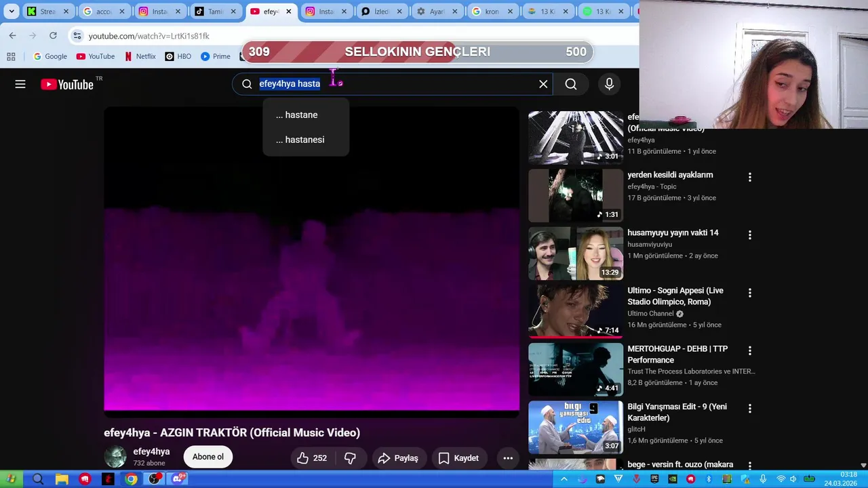Switch to the Google 'acco' tab
Image resolution: width=868 pixels, height=488 pixels.
[103, 12]
